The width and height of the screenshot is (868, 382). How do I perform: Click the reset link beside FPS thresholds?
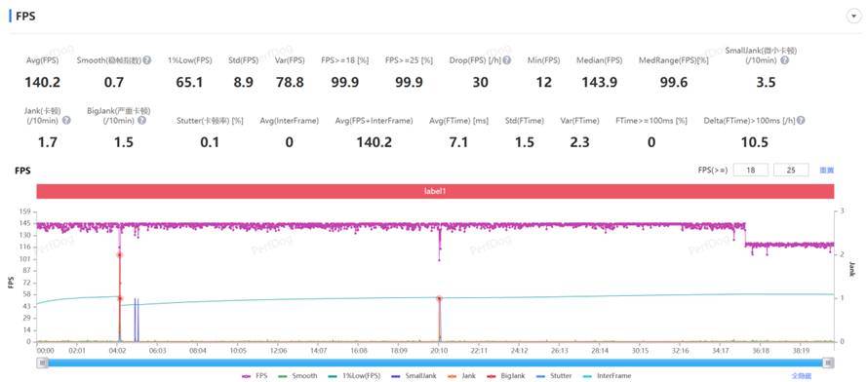[826, 171]
